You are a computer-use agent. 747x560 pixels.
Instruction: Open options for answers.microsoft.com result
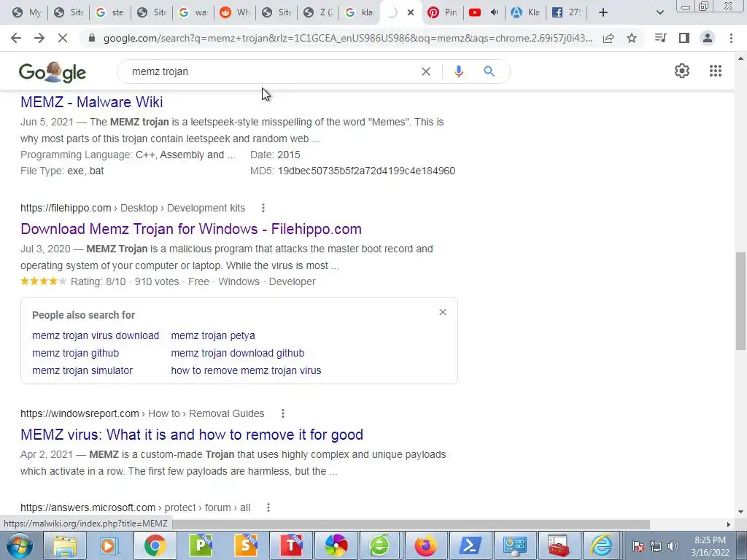coord(268,508)
